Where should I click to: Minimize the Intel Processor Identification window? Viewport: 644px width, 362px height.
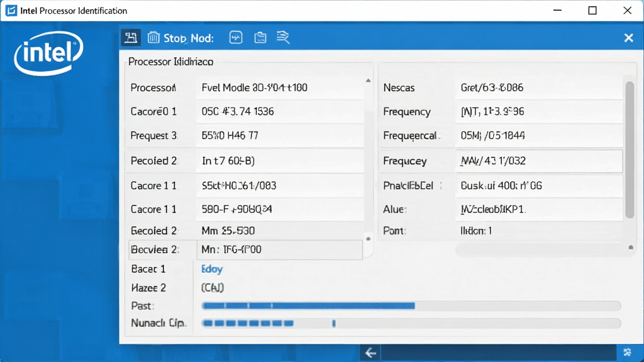(x=557, y=11)
